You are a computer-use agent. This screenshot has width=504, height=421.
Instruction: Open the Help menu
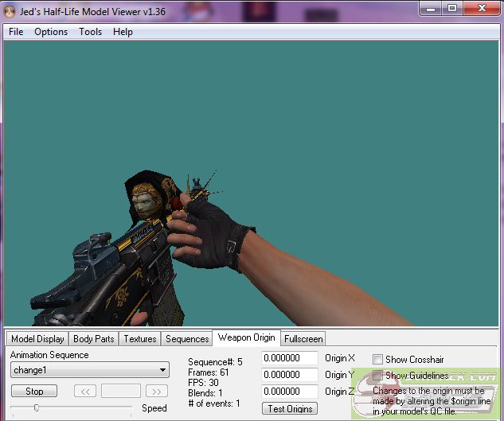pos(123,32)
